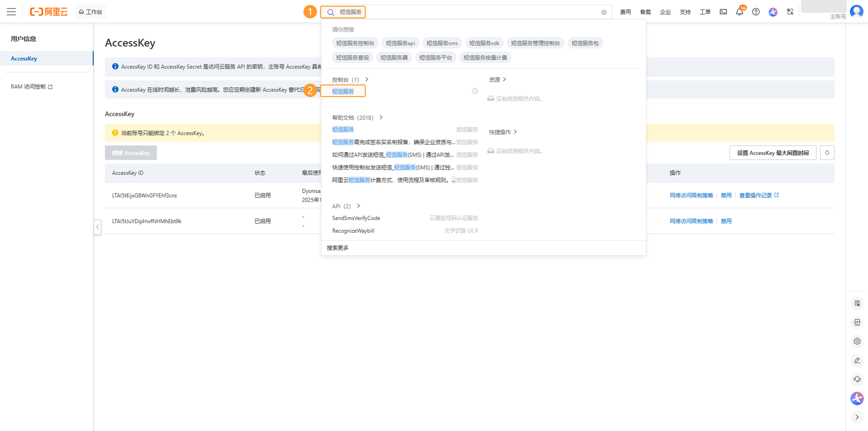868x431 pixels.
Task: Clear the search box with the X icon
Action: (x=603, y=12)
